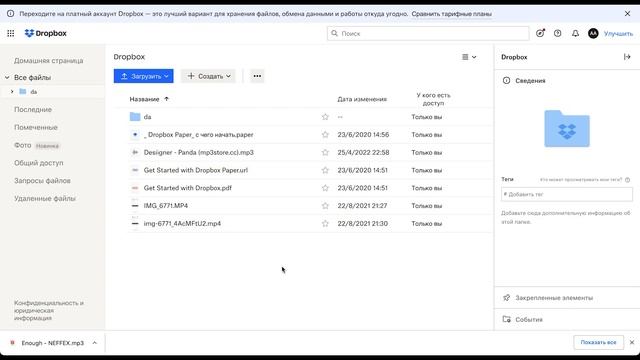
Task: Click the События activity icon
Action: pos(507,319)
